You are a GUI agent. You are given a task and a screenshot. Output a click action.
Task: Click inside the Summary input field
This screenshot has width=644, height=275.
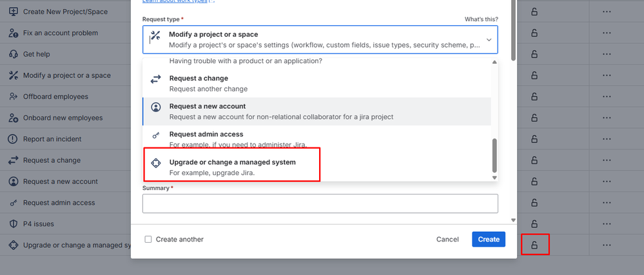click(320, 204)
